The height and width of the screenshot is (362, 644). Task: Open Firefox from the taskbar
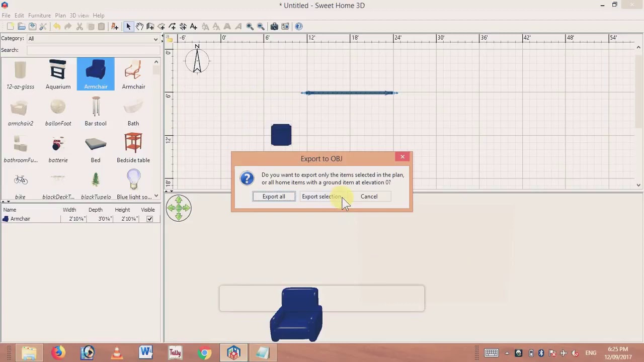click(x=57, y=353)
